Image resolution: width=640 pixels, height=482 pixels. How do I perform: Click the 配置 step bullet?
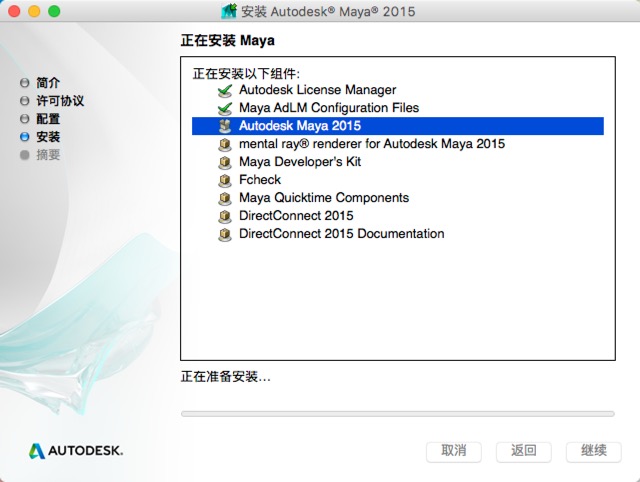24,119
